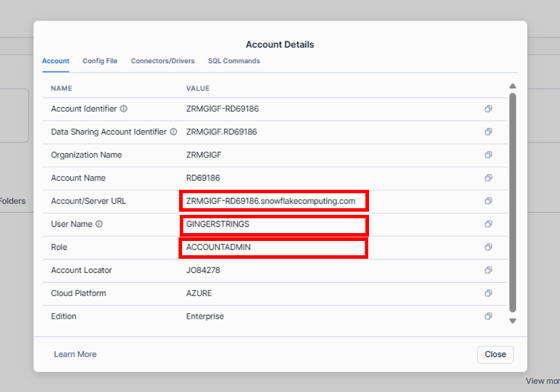Select the ZRMGIGF-RD69186 account identifier value
The image size is (560, 392).
pos(223,108)
